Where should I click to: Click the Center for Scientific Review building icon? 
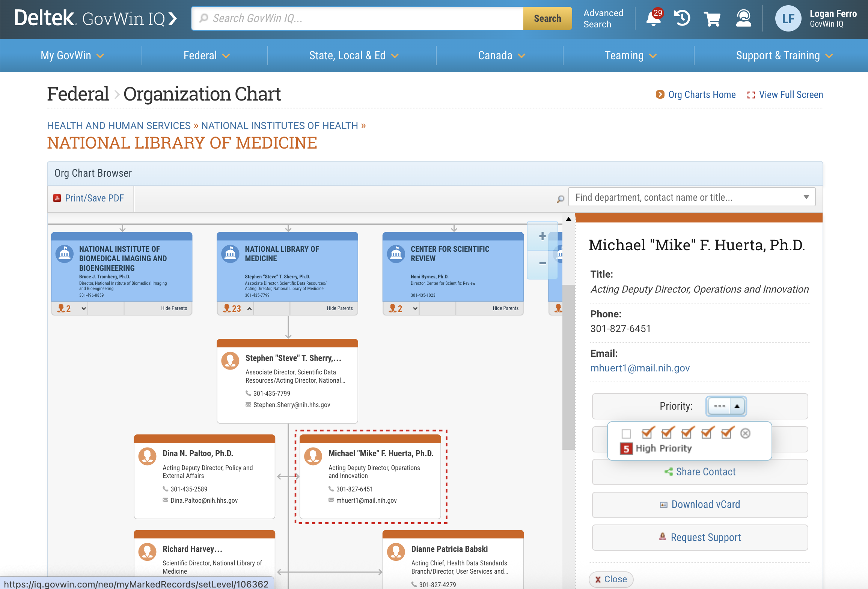tap(396, 254)
